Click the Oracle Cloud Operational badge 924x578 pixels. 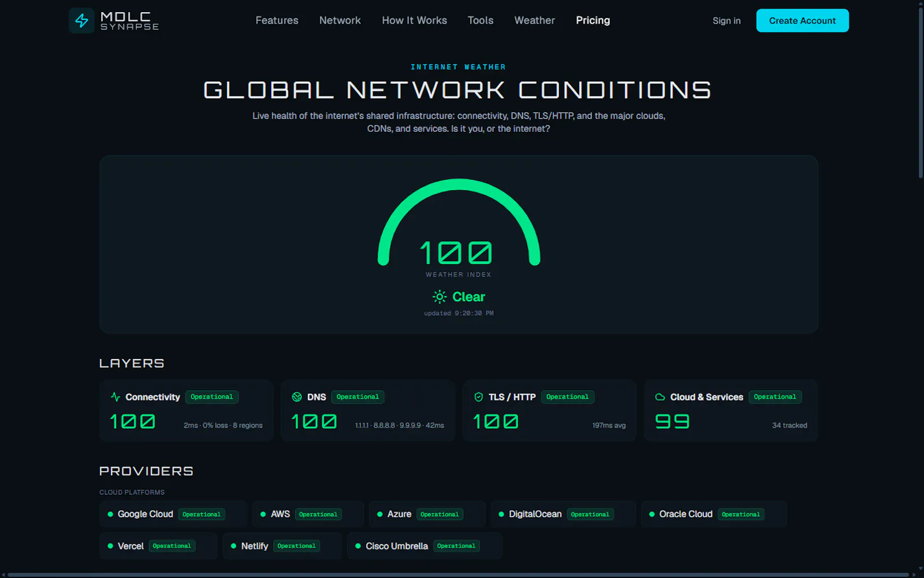coord(741,514)
